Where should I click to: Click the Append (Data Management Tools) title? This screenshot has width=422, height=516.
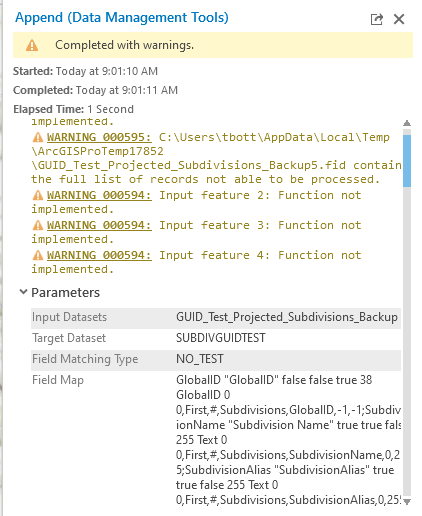(122, 18)
